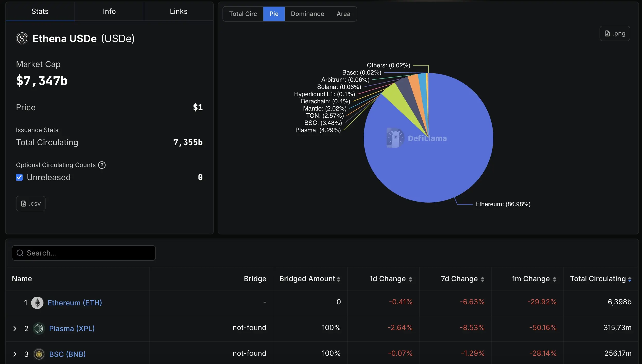Download chart via .png button
This screenshot has height=364, width=642.
click(x=614, y=33)
